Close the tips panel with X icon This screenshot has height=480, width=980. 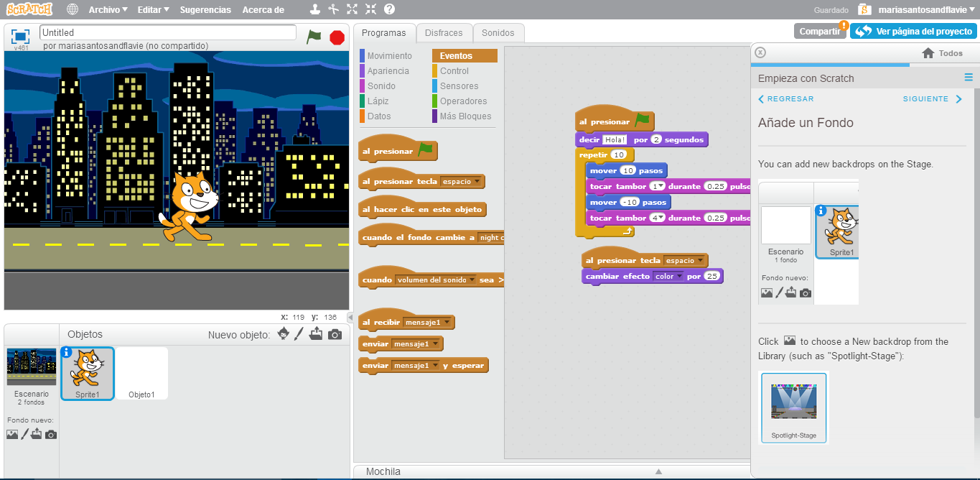pos(761,52)
